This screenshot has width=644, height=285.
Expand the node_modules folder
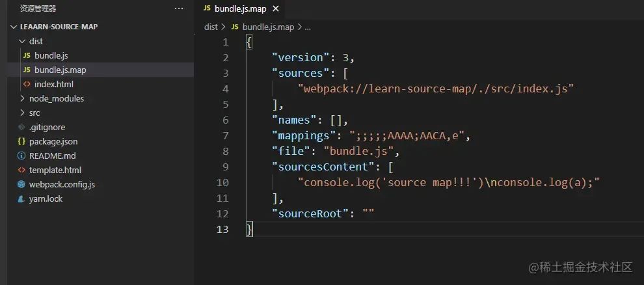click(22, 98)
